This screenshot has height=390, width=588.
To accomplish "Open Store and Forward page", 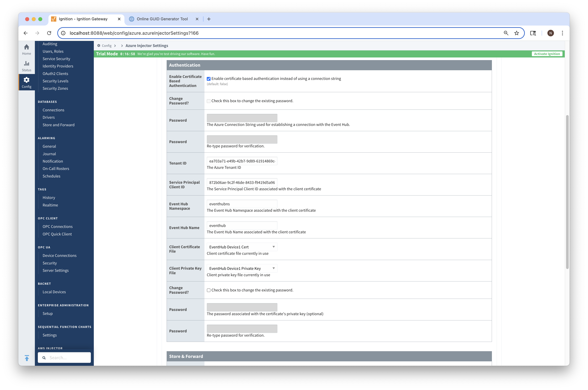I will tap(58, 125).
